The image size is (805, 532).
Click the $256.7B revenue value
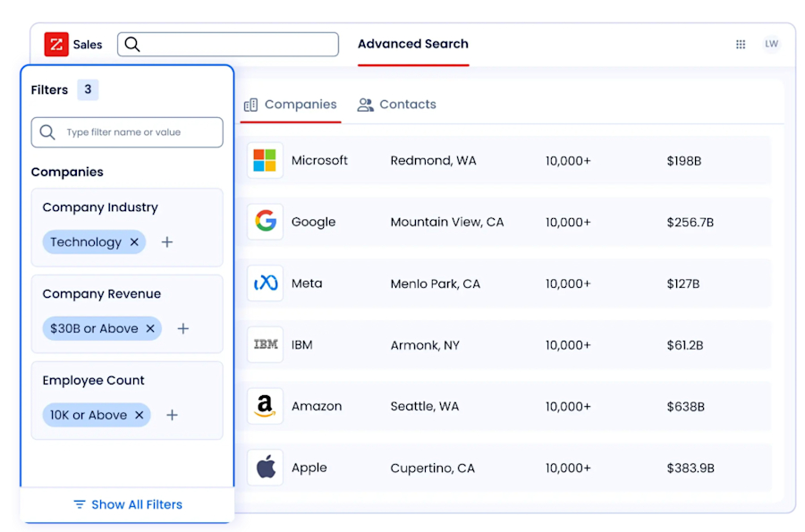[x=690, y=222]
